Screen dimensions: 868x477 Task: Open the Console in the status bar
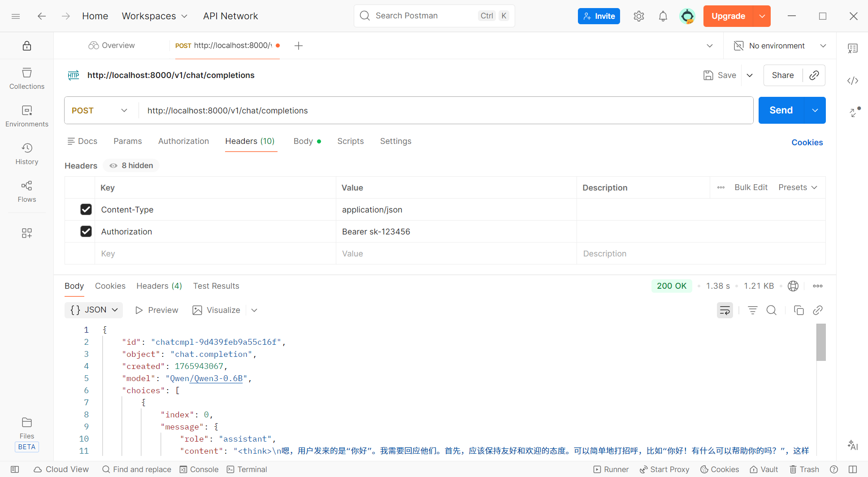point(199,469)
